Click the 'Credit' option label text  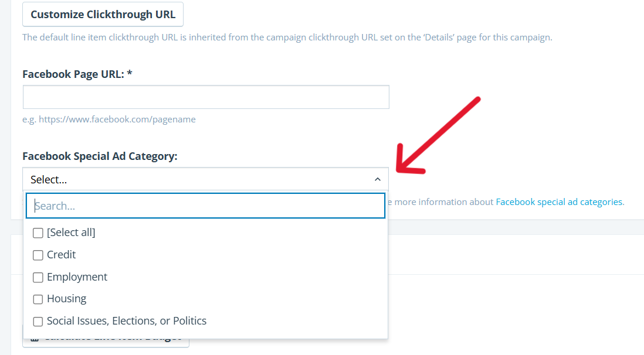tap(61, 255)
